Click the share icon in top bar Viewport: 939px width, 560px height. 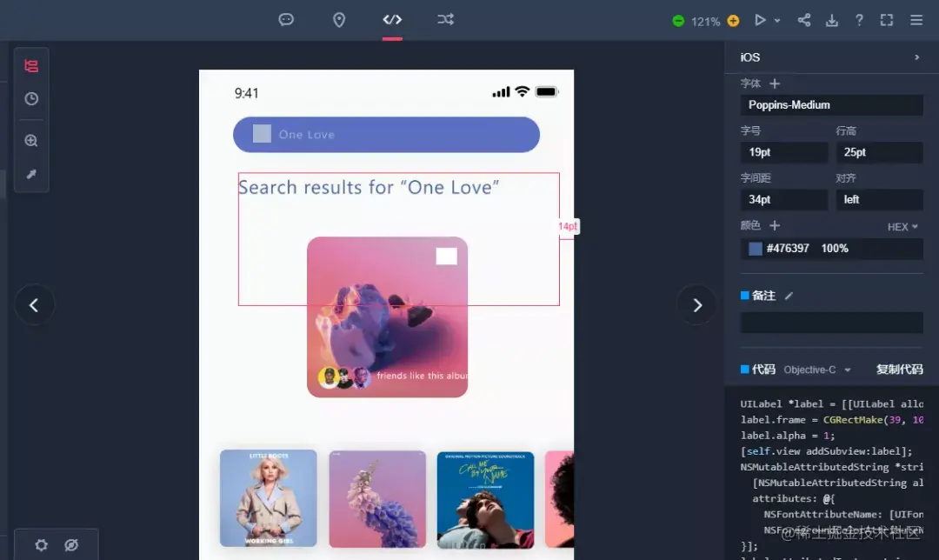tap(804, 20)
